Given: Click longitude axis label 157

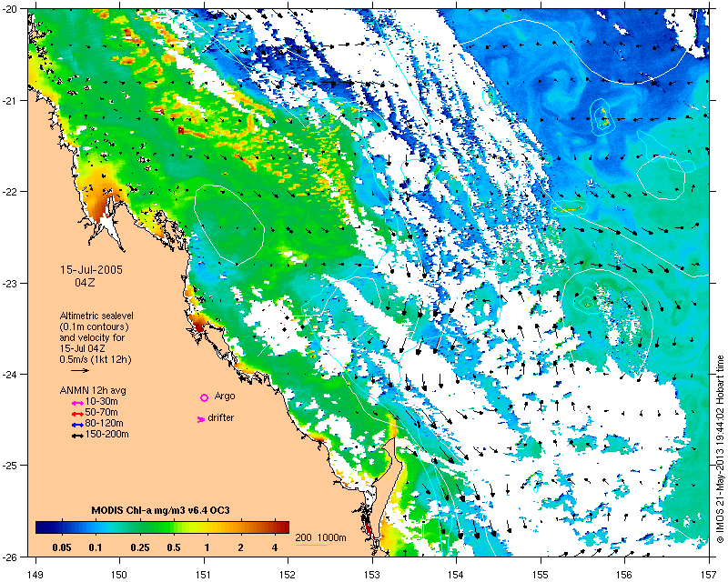Looking at the screenshot, I should (709, 575).
